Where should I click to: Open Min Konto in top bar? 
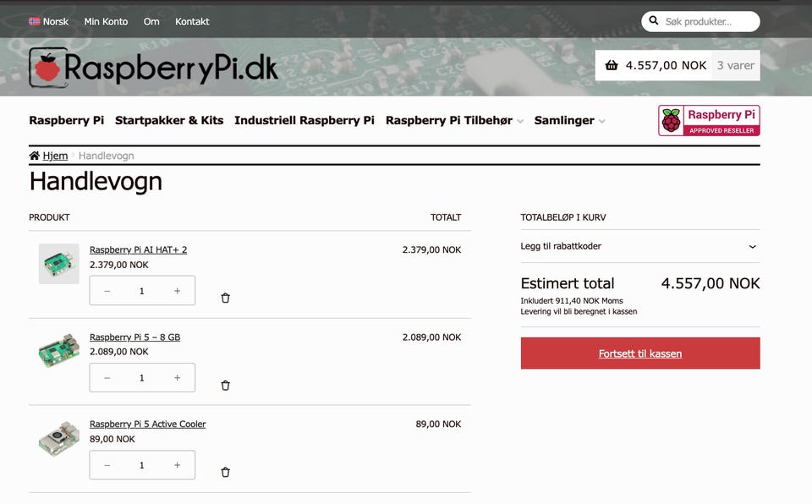[x=106, y=22]
